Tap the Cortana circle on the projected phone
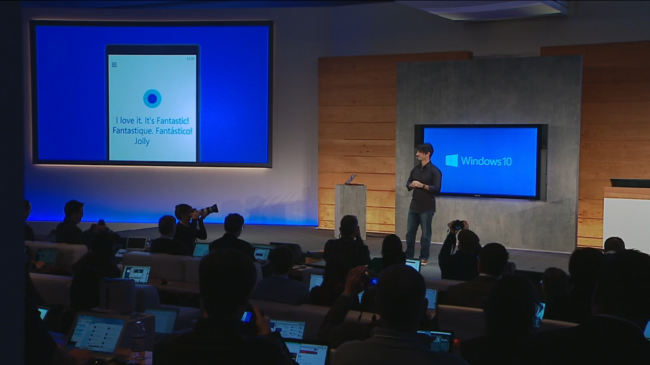The height and width of the screenshot is (365, 650). click(x=152, y=98)
